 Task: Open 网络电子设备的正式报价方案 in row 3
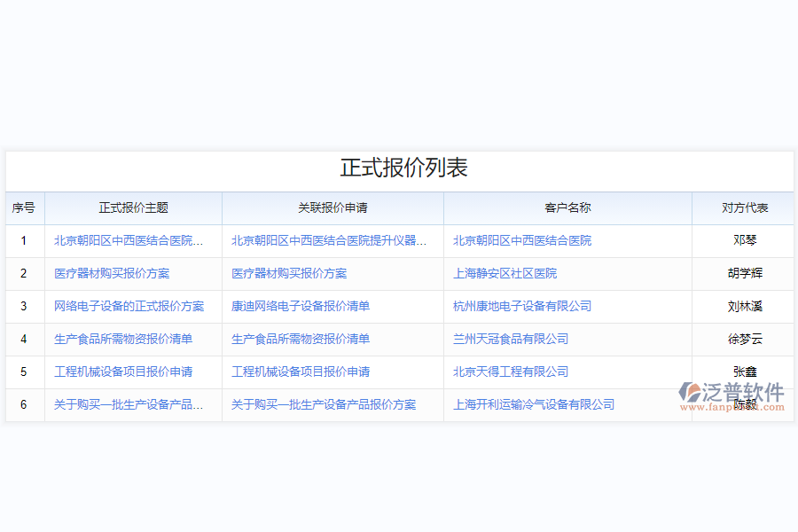(130, 307)
